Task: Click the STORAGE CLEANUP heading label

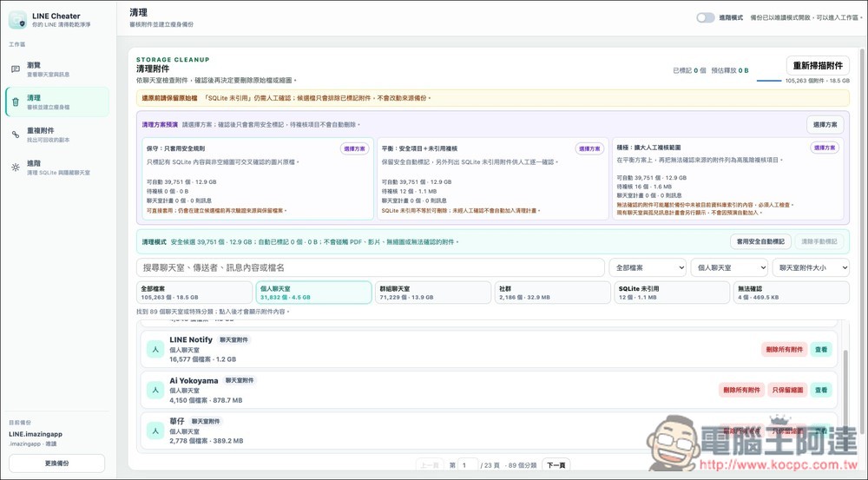Action: pos(173,59)
